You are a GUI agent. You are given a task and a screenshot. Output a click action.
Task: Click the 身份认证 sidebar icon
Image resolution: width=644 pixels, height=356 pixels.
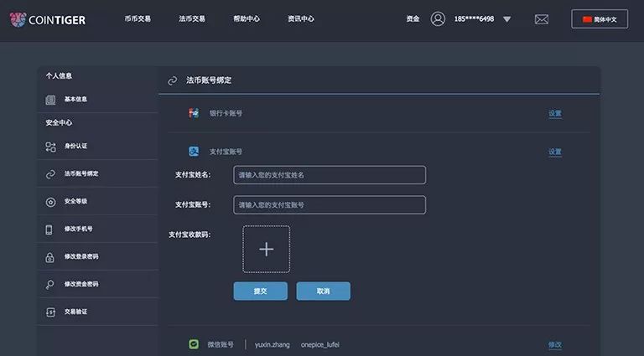click(50, 147)
